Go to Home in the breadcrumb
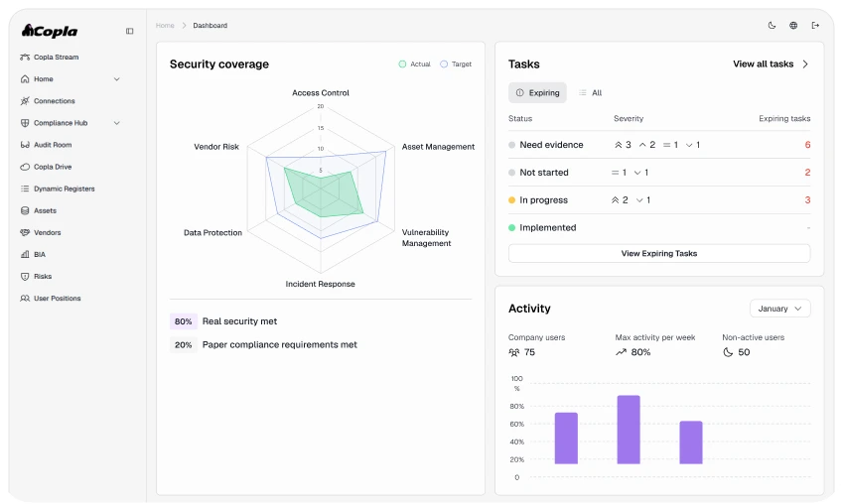Screen dimensions: 843x504 tap(165, 25)
